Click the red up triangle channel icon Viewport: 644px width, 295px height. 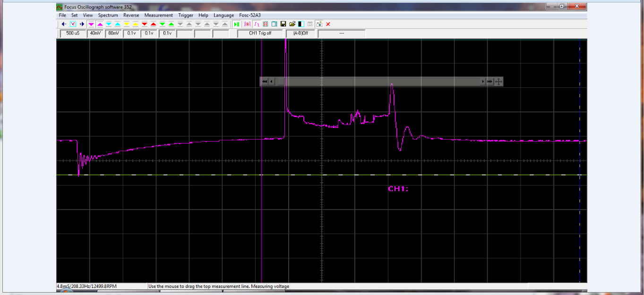click(x=154, y=24)
